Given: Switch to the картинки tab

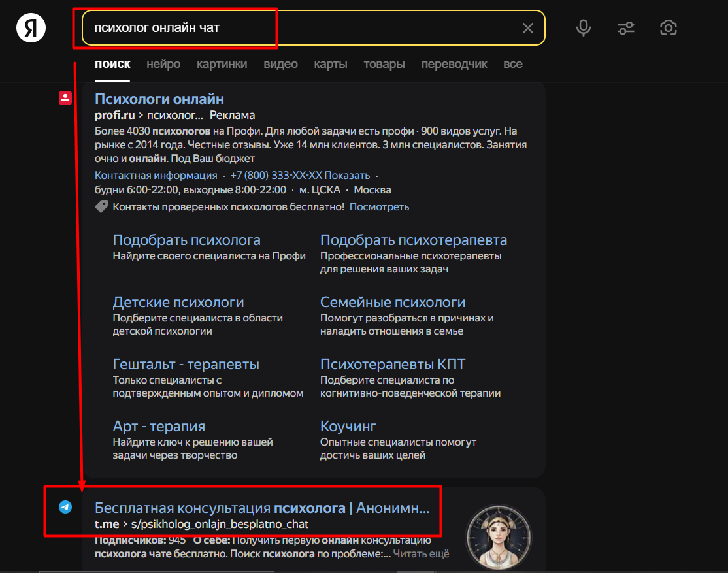Looking at the screenshot, I should coord(222,64).
